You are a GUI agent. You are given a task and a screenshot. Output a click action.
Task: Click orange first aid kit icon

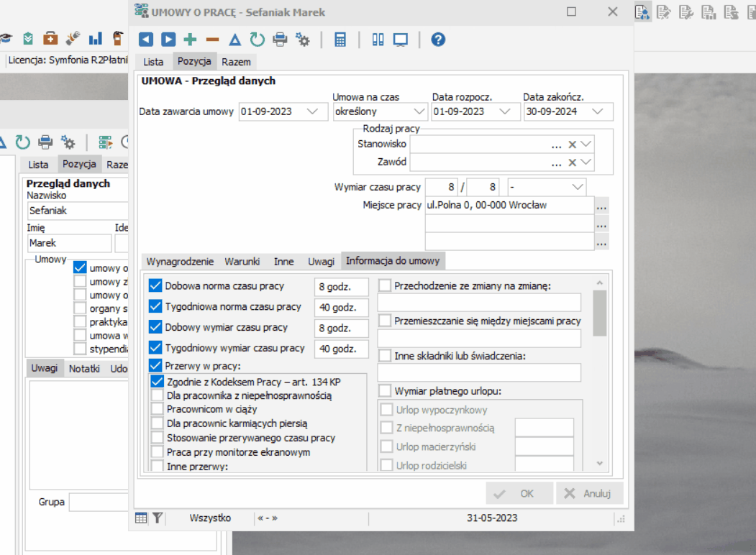pyautogui.click(x=50, y=39)
